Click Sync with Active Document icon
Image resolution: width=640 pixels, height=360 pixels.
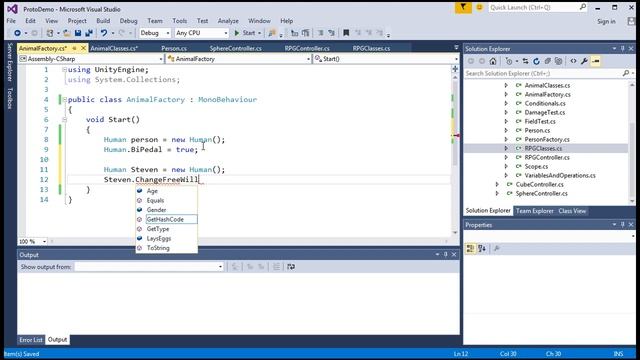point(525,61)
